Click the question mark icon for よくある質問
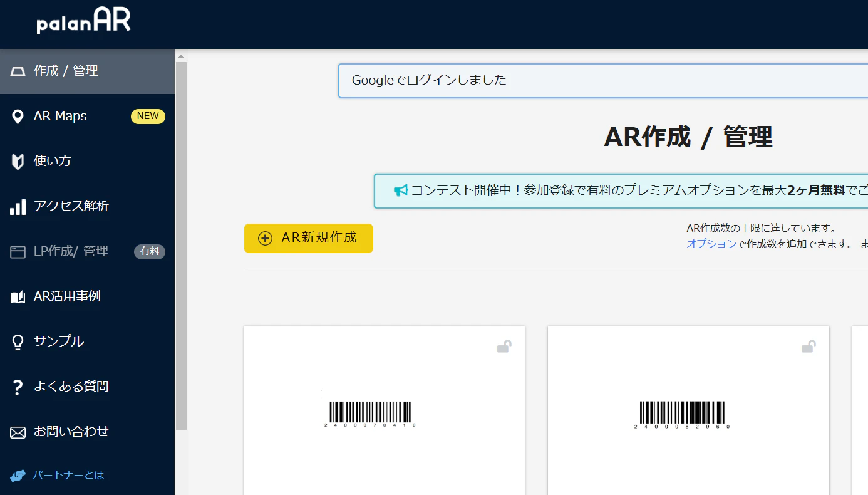 pos(18,388)
